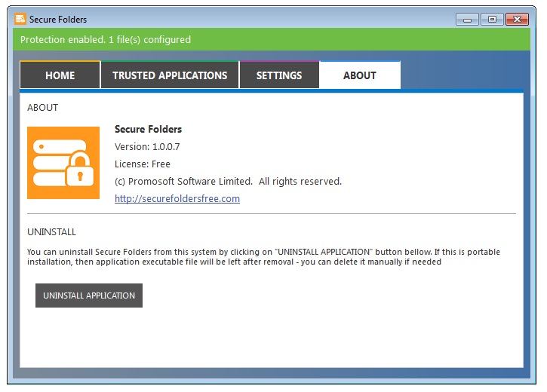This screenshot has height=392, width=547.
Task: Click the ABOUT section heading in panel
Action: click(x=42, y=108)
